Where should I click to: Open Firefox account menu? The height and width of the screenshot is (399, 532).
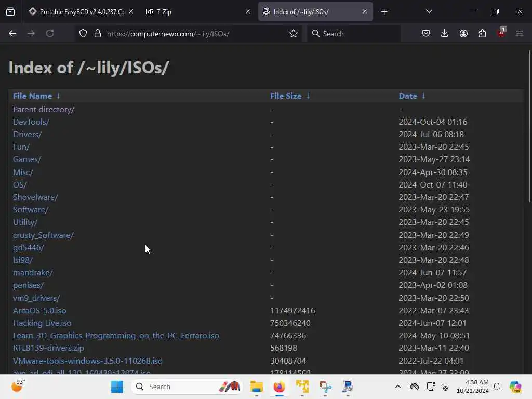pyautogui.click(x=463, y=34)
